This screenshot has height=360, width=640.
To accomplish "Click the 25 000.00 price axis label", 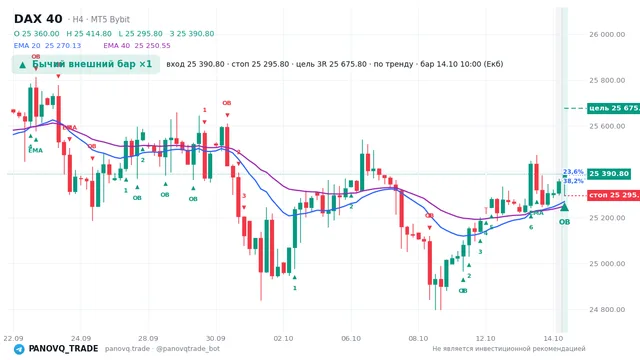I will (x=607, y=264).
